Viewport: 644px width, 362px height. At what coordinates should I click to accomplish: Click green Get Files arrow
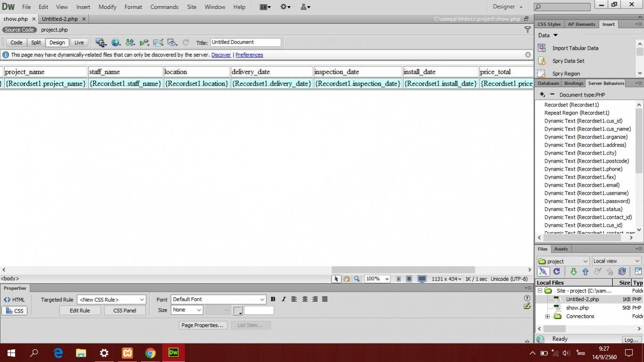pos(573,271)
